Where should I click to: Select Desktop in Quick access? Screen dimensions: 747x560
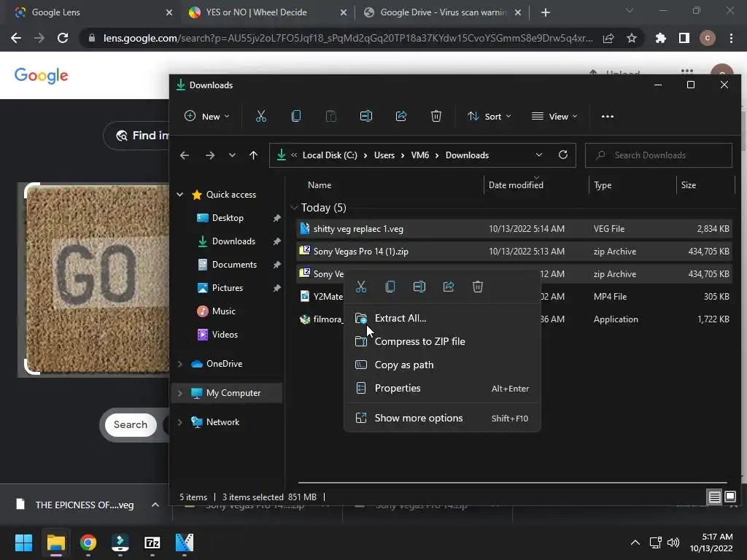[228, 218]
